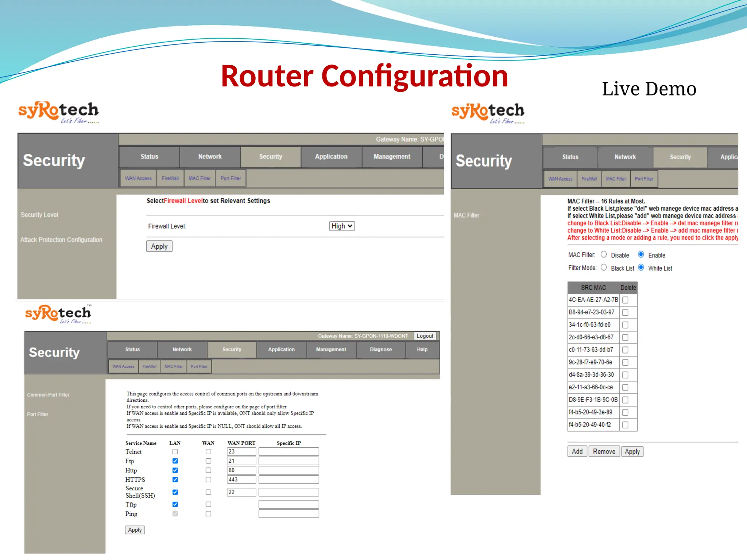This screenshot has width=747, height=560.
Task: Check delete box for 34-1c-f0-63-fd-e0
Action: pyautogui.click(x=625, y=325)
